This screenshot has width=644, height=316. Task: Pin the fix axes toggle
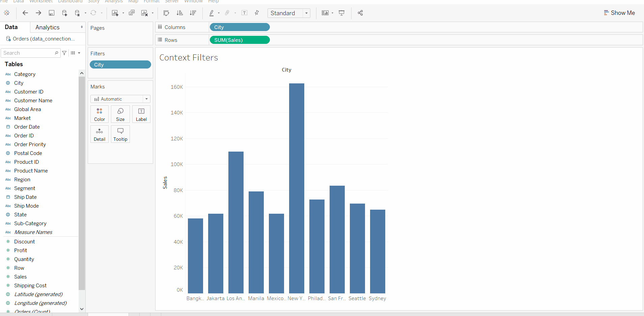[x=257, y=13]
